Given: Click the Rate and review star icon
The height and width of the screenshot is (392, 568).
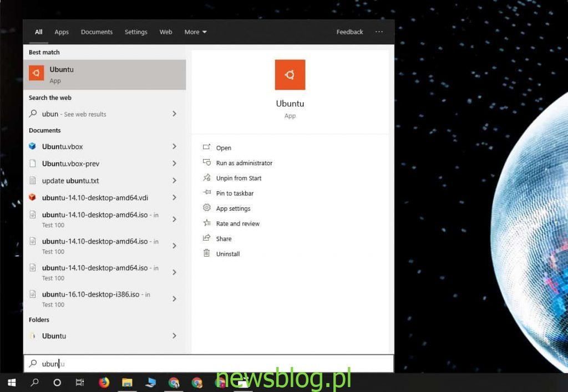Looking at the screenshot, I should (x=206, y=223).
